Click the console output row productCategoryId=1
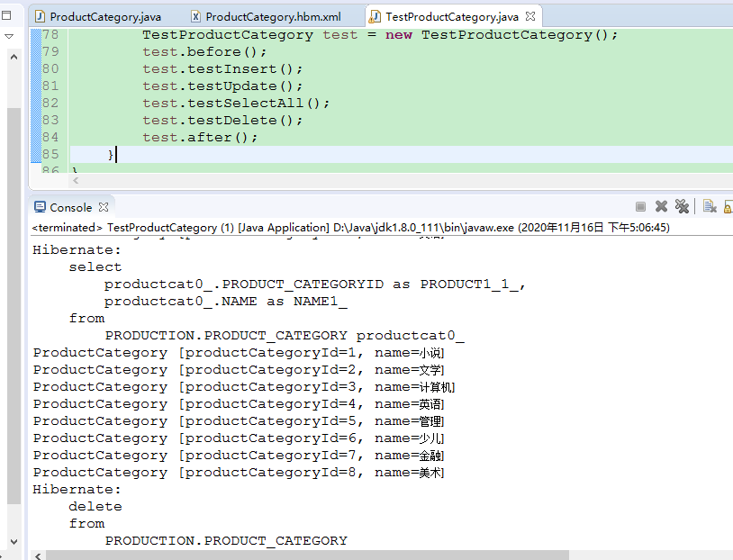733x560 pixels. click(239, 353)
